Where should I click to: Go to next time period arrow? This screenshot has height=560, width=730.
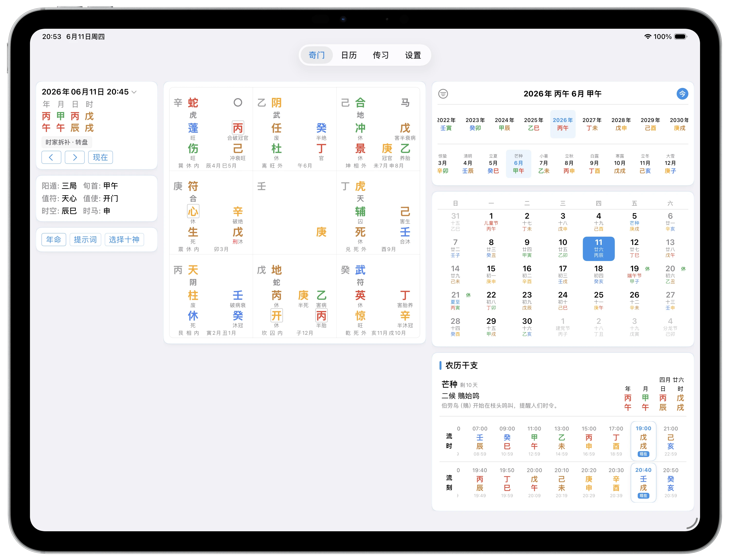75,157
